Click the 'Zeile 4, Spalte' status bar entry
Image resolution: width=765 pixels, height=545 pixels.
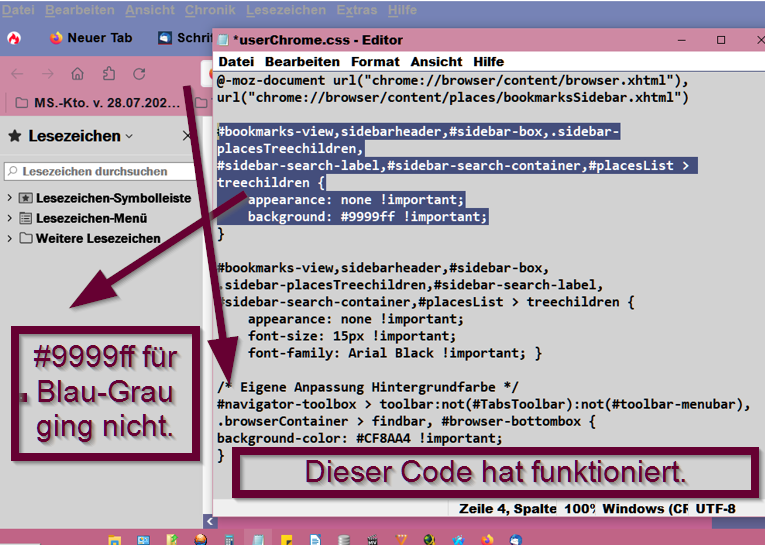(x=506, y=509)
